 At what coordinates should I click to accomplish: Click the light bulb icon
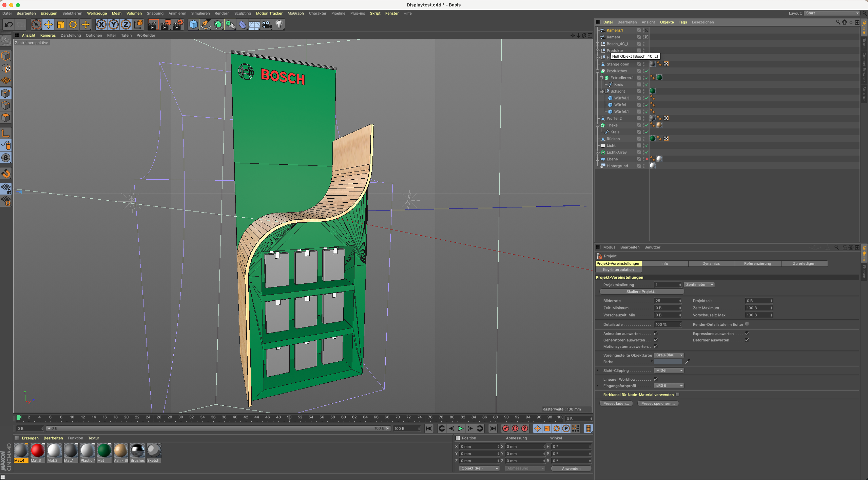pos(279,25)
